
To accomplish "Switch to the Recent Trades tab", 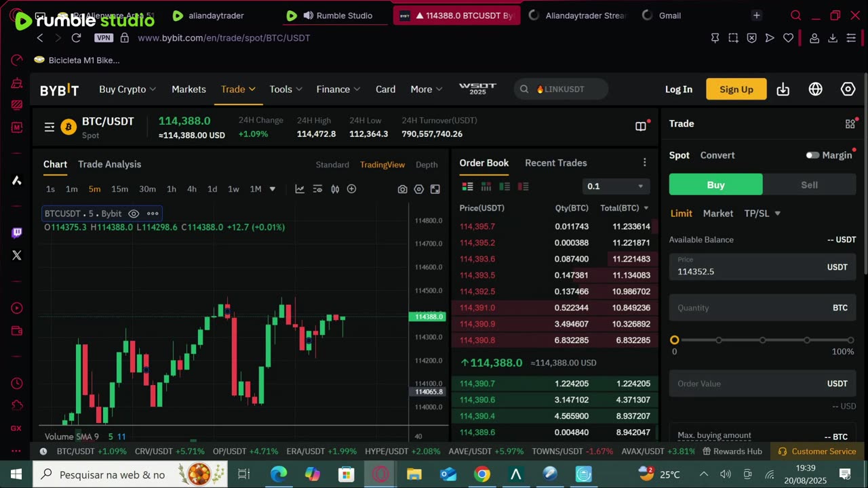I will point(556,163).
